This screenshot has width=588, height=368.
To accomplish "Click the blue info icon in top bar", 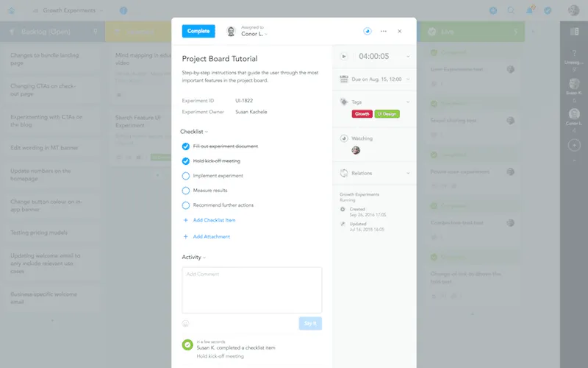I will click(x=123, y=10).
